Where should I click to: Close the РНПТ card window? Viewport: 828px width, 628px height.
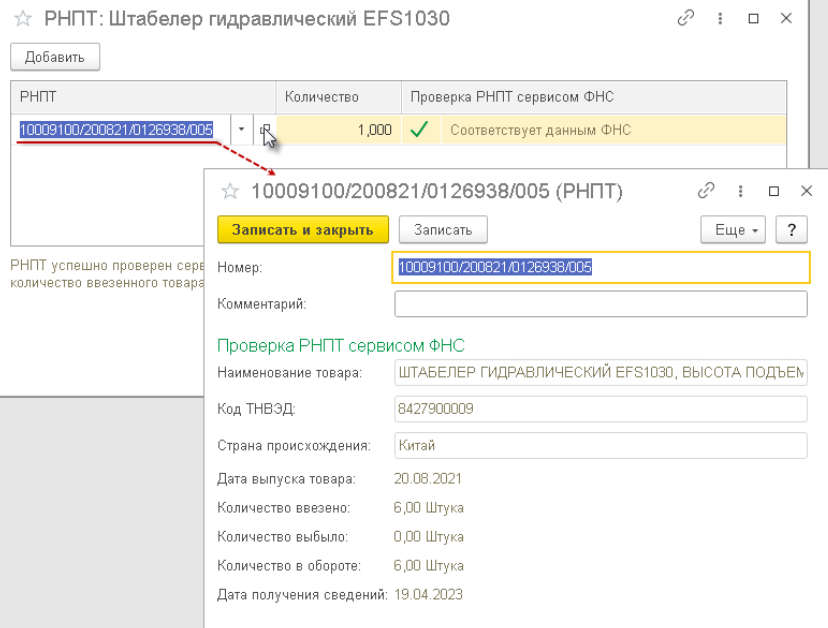point(806,191)
